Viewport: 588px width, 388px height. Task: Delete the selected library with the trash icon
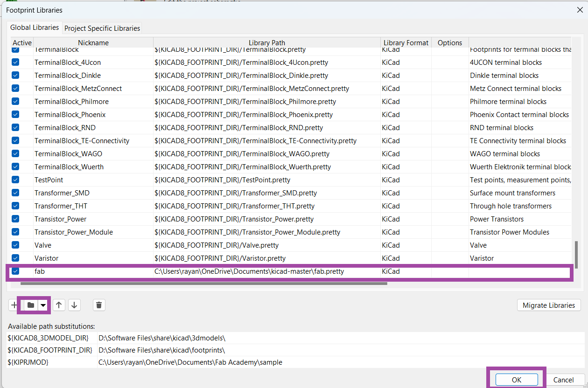pyautogui.click(x=99, y=305)
